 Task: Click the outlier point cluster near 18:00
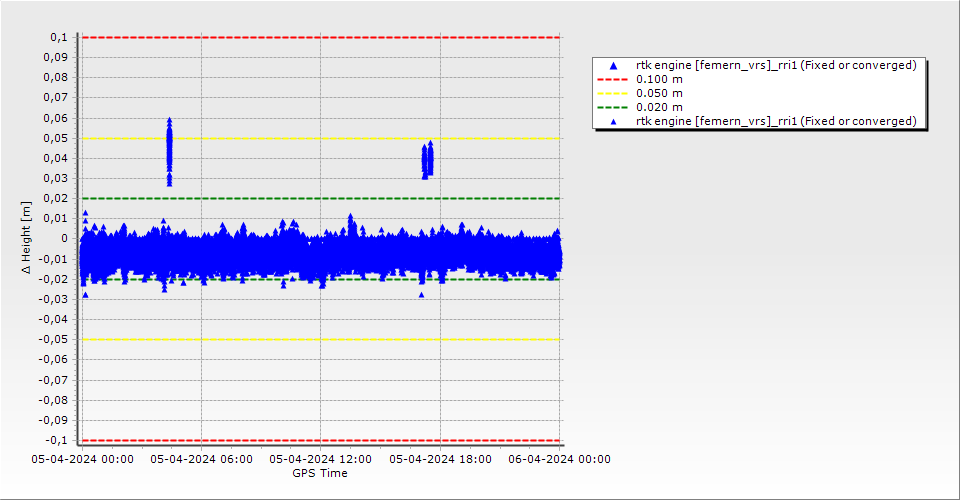(x=427, y=160)
